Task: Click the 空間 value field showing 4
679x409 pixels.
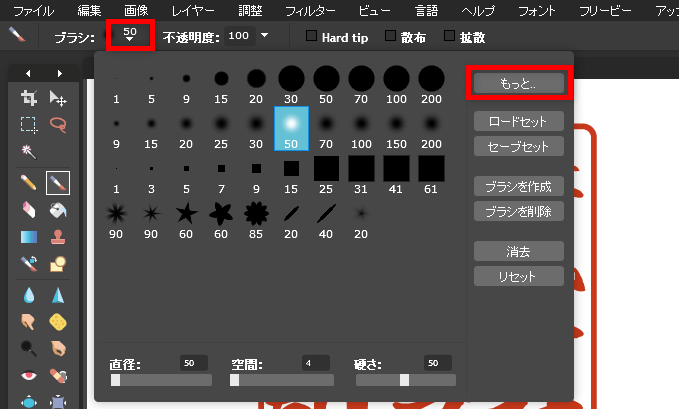Action: click(x=316, y=363)
